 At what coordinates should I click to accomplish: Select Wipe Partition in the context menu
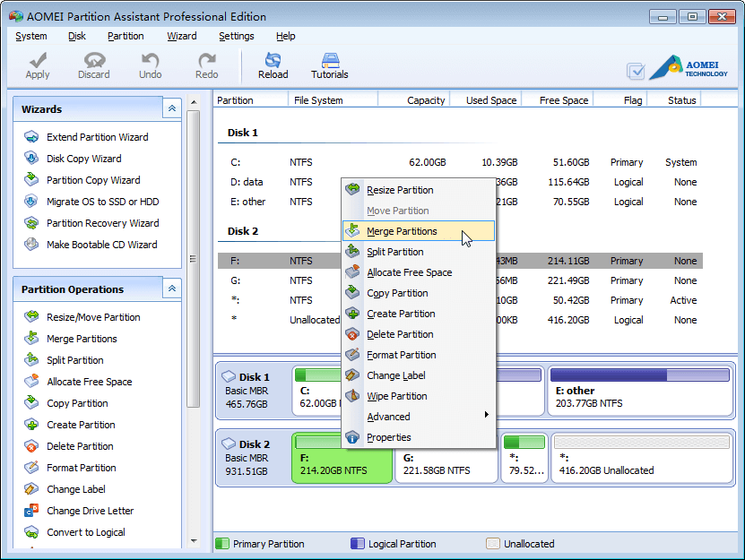click(x=396, y=396)
